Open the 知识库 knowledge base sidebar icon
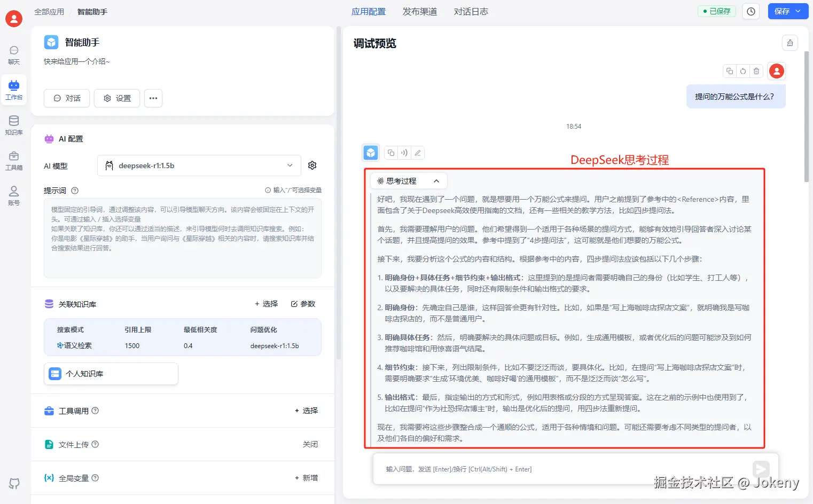Screen dimensions: 813x504 [14, 125]
